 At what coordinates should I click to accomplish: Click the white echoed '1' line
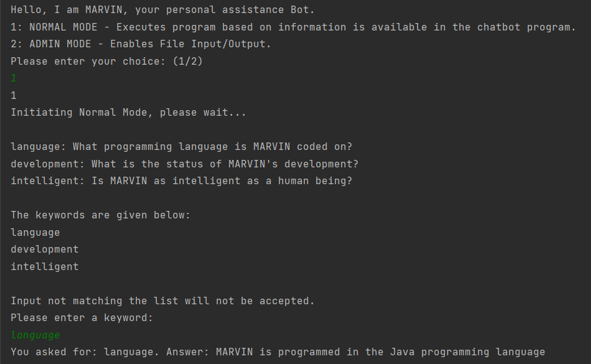[x=14, y=96]
